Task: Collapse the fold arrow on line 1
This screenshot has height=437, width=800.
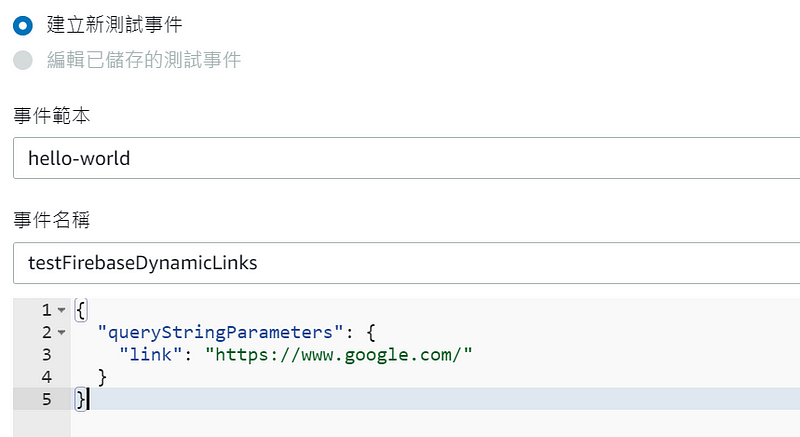Action: click(62, 310)
